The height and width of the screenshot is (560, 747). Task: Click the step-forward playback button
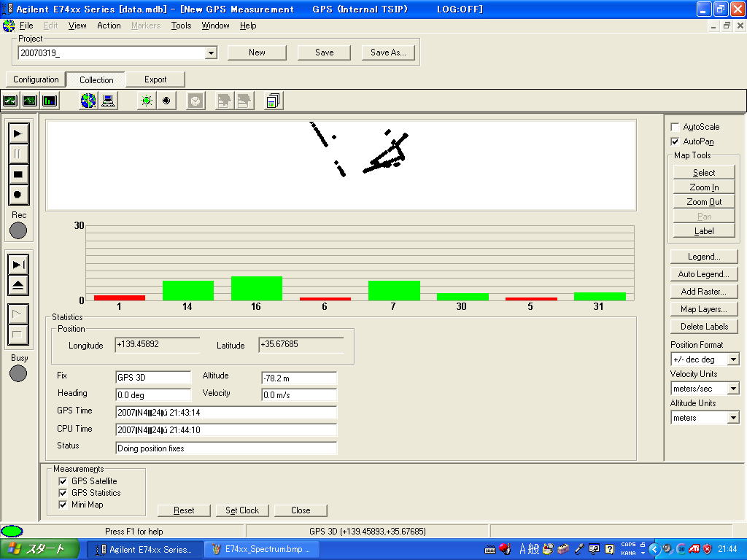click(18, 264)
